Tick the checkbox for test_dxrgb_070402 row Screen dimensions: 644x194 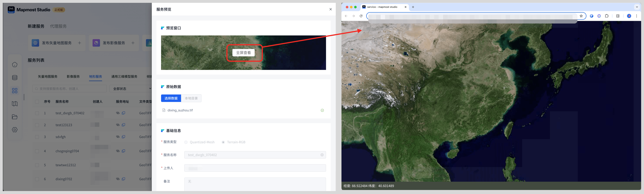tap(37, 113)
